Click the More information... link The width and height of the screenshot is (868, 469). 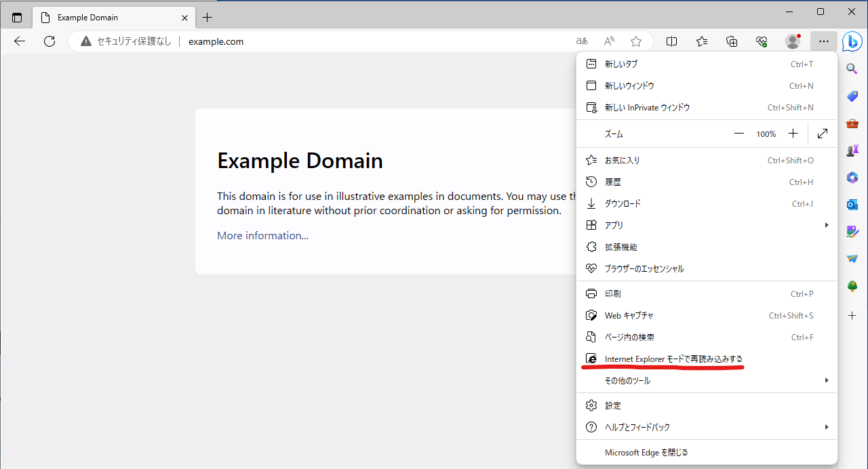tap(262, 236)
